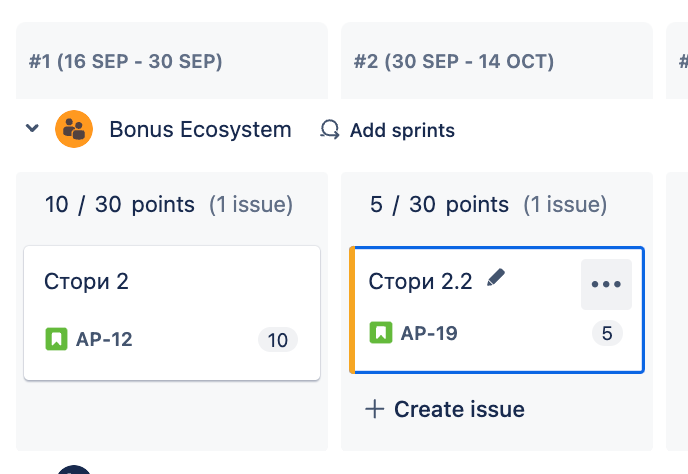Click the Bonus Ecosystem team avatar icon
This screenshot has width=688, height=474.
pyautogui.click(x=74, y=129)
